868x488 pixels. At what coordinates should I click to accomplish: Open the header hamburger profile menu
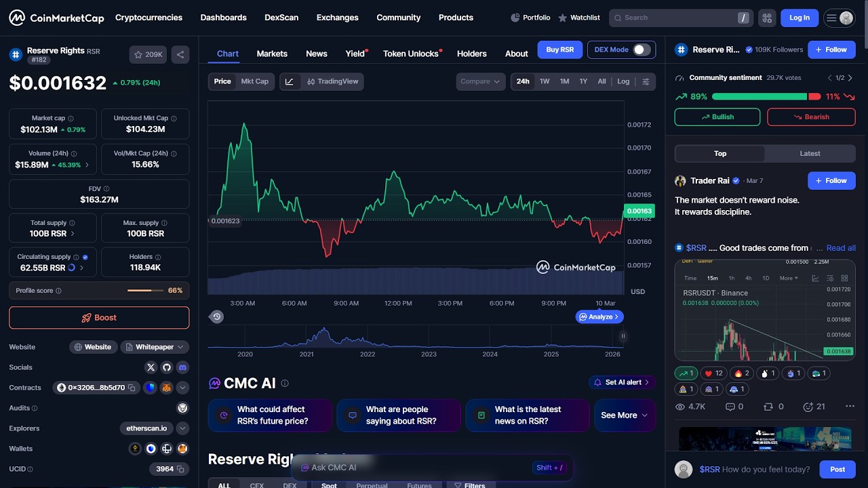(x=839, y=18)
